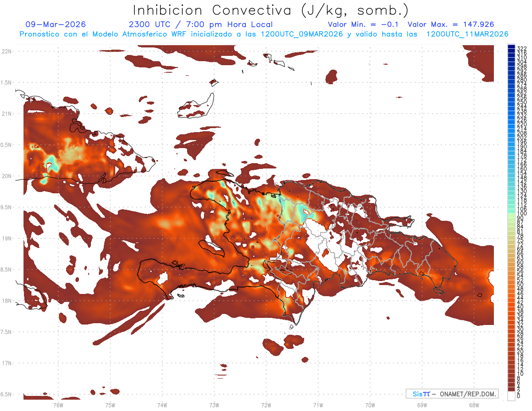The width and height of the screenshot is (532, 411).
Task: Click the date '09-Mar-2026'
Action: click(56, 24)
